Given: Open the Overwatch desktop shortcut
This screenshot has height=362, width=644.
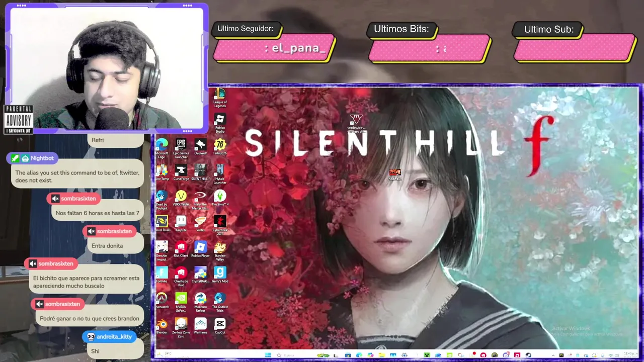Looking at the screenshot, I should coord(162,301).
